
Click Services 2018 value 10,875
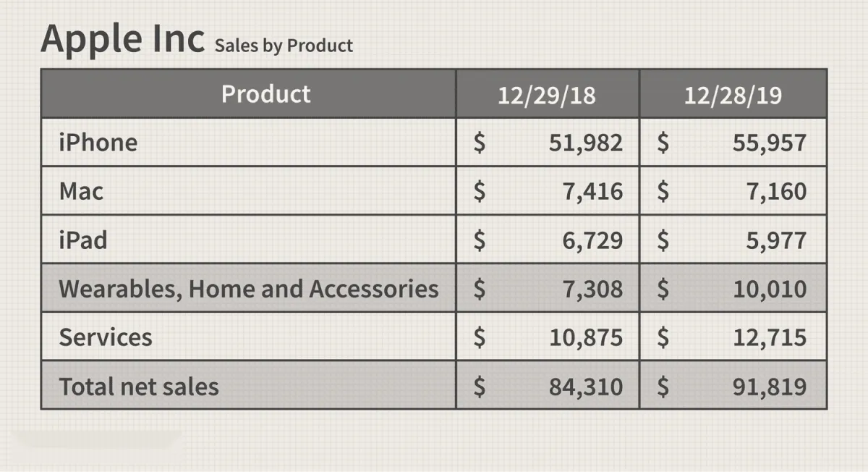click(x=586, y=338)
